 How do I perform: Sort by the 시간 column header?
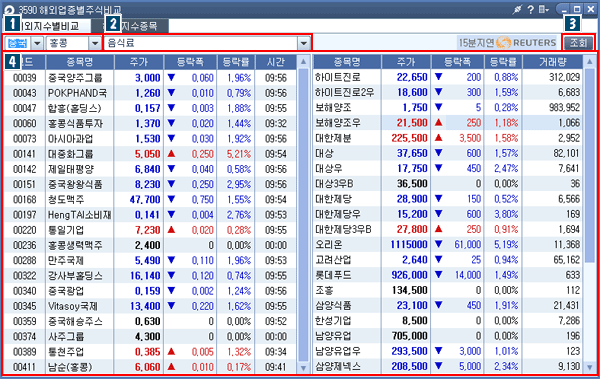pyautogui.click(x=276, y=62)
